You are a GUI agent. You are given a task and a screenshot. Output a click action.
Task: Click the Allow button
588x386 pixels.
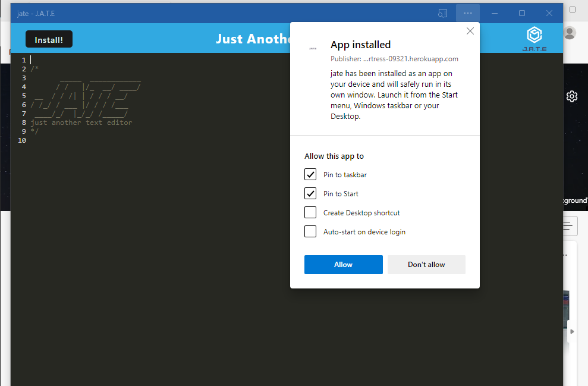(x=343, y=264)
